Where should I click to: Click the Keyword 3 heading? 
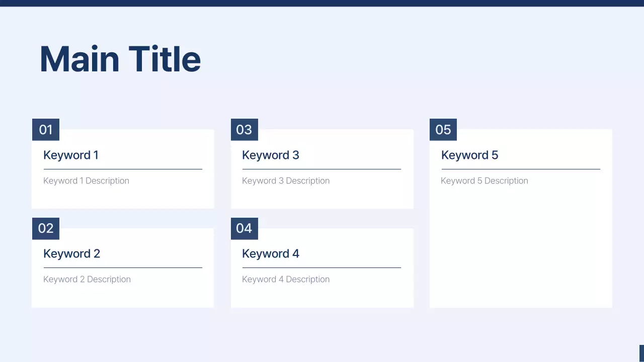click(x=270, y=155)
